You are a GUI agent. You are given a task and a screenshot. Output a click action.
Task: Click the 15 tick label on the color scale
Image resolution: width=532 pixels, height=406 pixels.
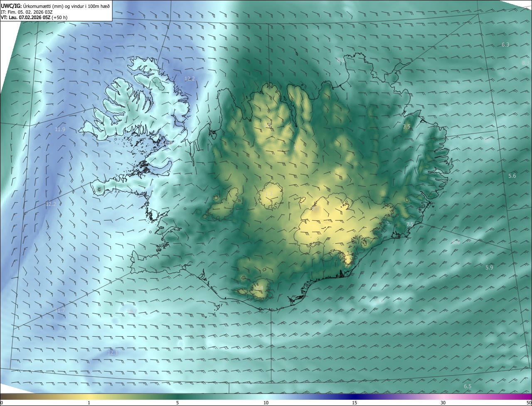click(355, 403)
